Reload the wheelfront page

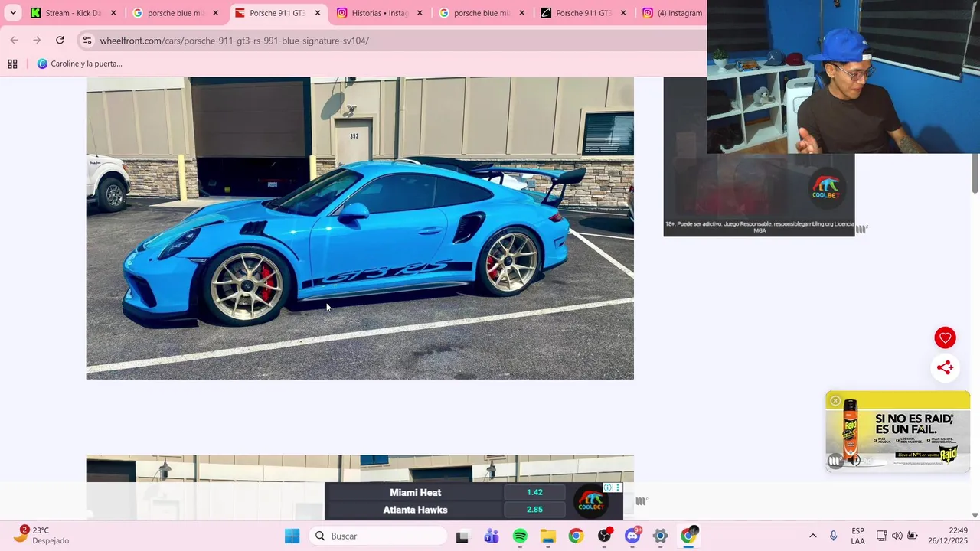point(60,40)
